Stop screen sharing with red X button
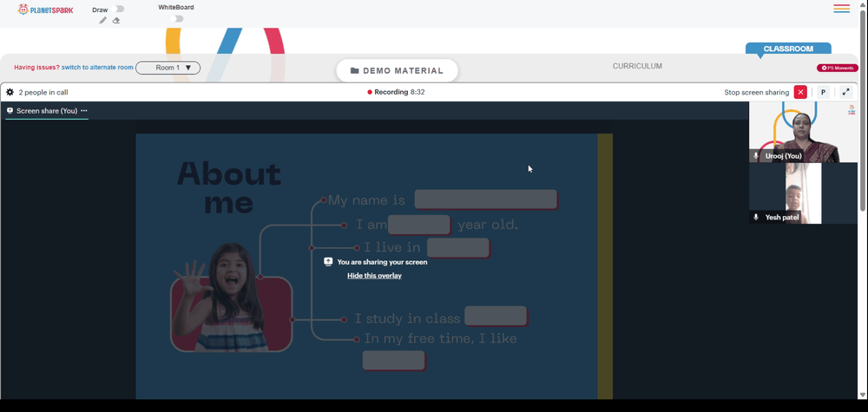Viewport: 868px width, 412px height. click(800, 92)
